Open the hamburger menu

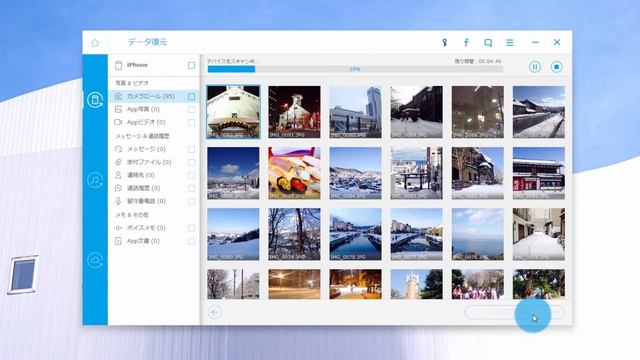510,42
